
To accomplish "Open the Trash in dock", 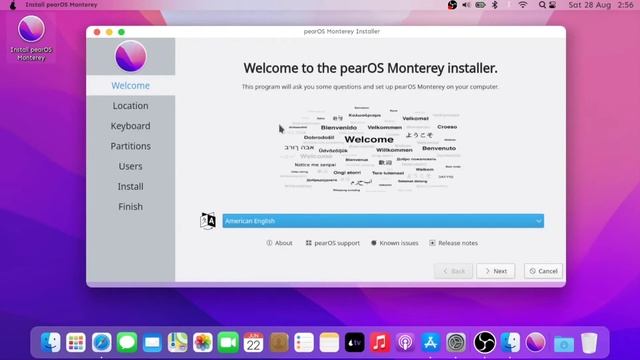I will click(589, 342).
